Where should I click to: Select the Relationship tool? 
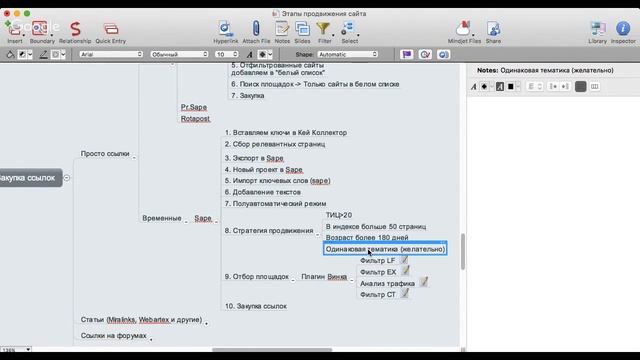coord(75,29)
